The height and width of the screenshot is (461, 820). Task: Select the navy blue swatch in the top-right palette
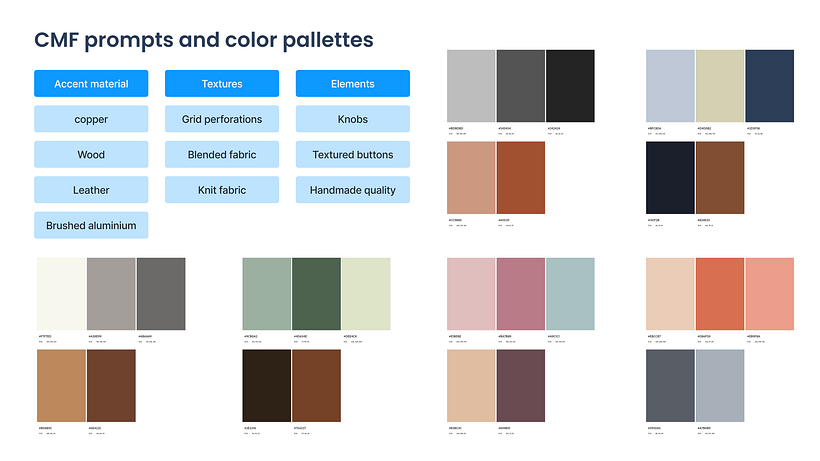click(x=769, y=86)
